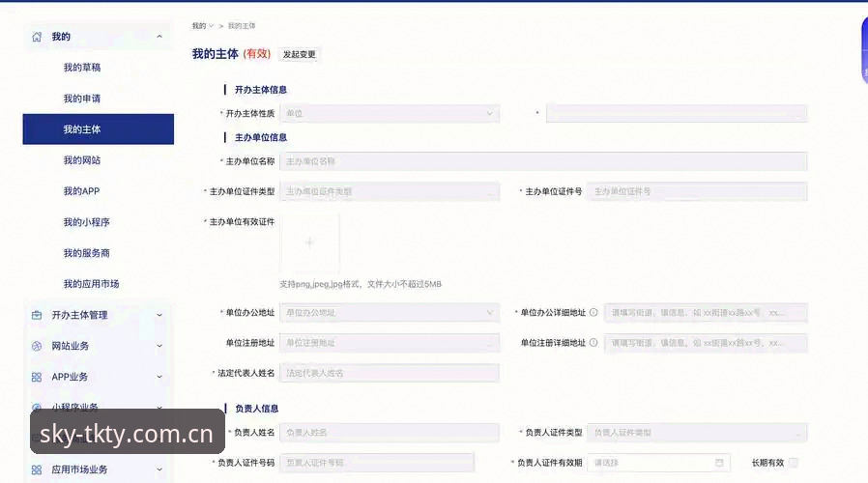Expand the 开办主体管理 section
Screen dimensions: 868x483
(159, 315)
